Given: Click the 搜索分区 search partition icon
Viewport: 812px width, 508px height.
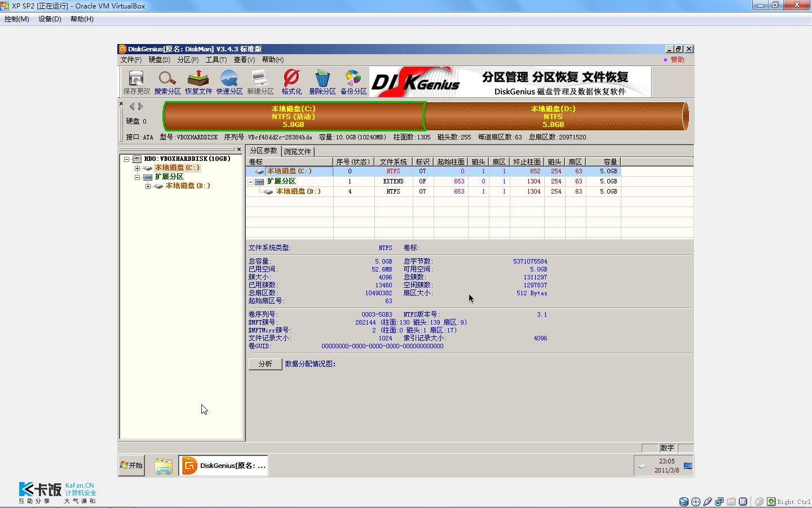Looking at the screenshot, I should tap(167, 82).
